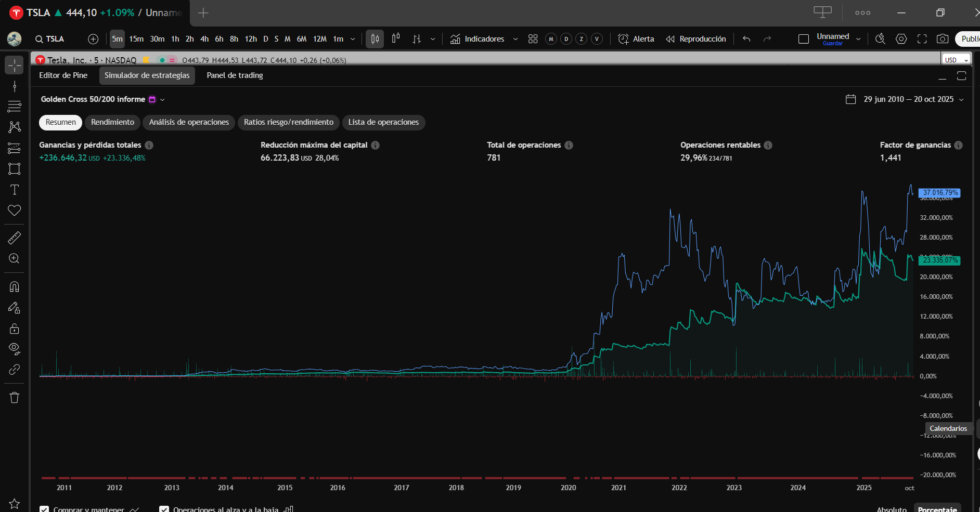The height and width of the screenshot is (512, 980).
Task: Toggle Operaciones al alza y a la baja
Action: (x=164, y=509)
